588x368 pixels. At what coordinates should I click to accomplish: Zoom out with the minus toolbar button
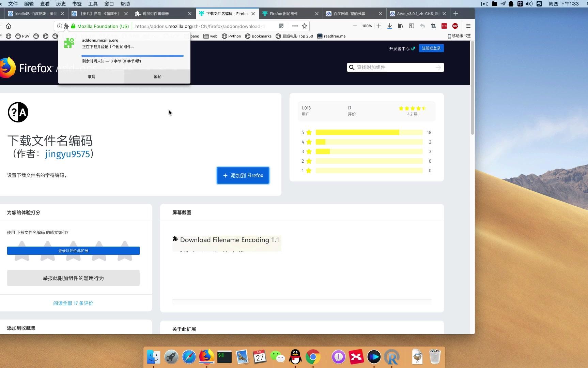[x=355, y=26]
